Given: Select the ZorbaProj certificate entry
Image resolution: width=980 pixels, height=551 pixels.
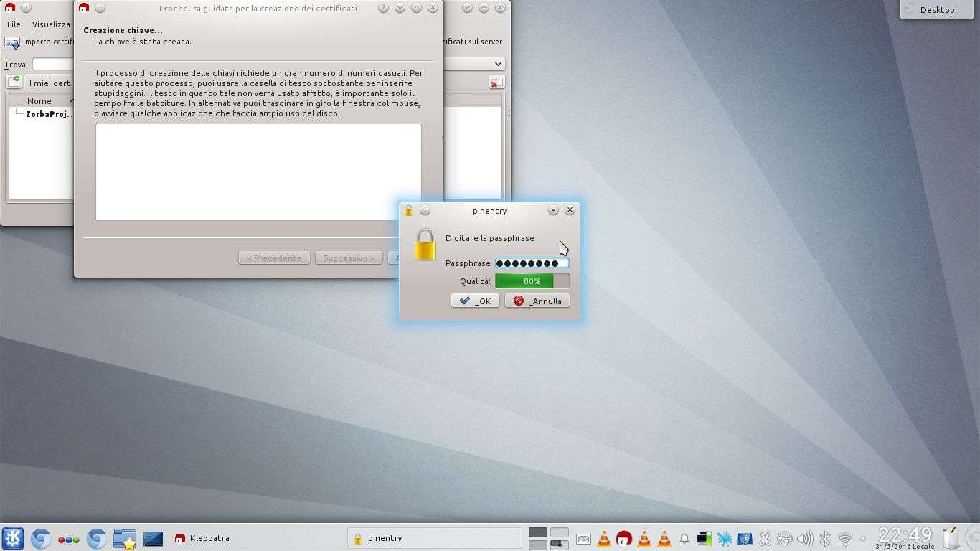Looking at the screenshot, I should click(49, 114).
